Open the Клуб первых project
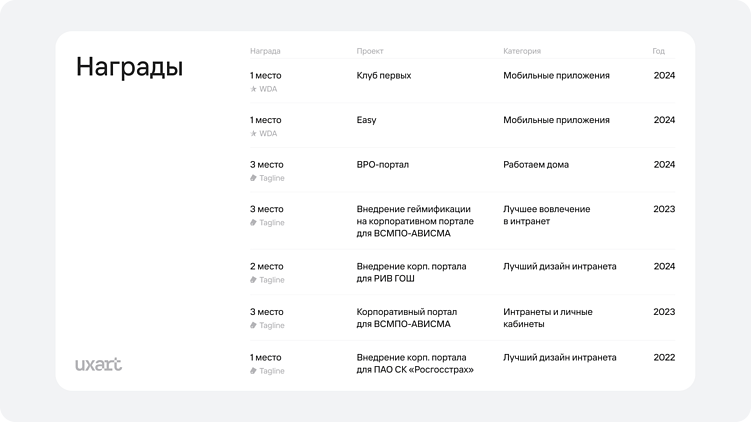Screen dimensions: 751x422 click(384, 75)
